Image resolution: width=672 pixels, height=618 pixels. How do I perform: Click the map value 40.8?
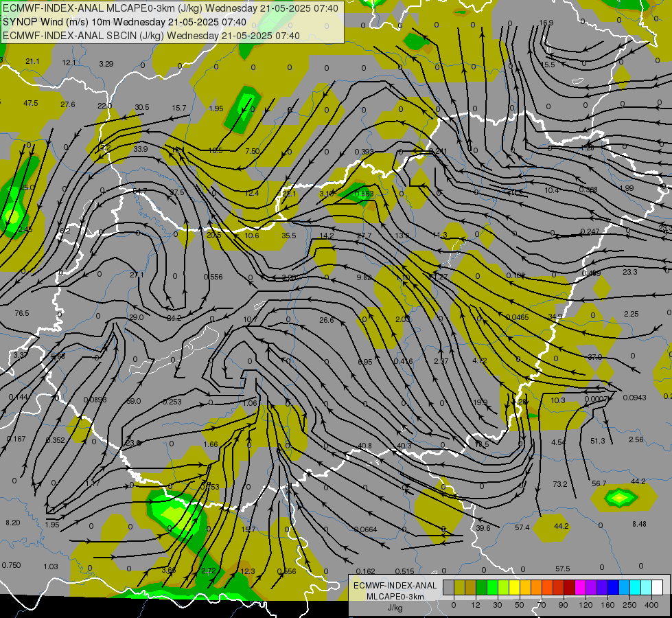pyautogui.click(x=364, y=446)
